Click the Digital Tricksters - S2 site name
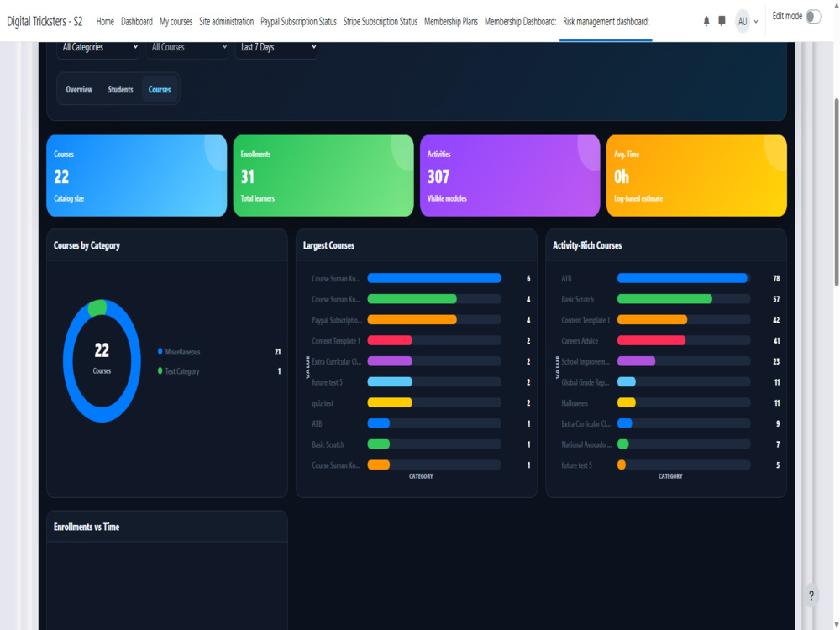 coord(45,22)
